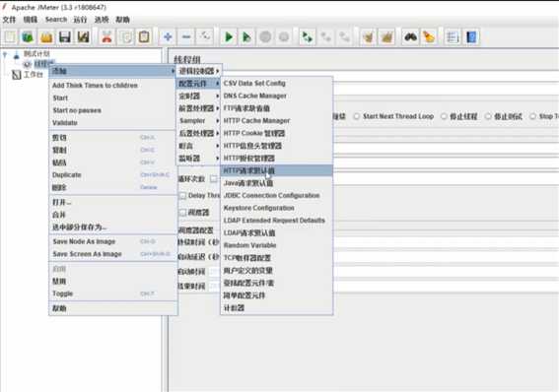Click the green Start run toolbar icon

pyautogui.click(x=228, y=37)
